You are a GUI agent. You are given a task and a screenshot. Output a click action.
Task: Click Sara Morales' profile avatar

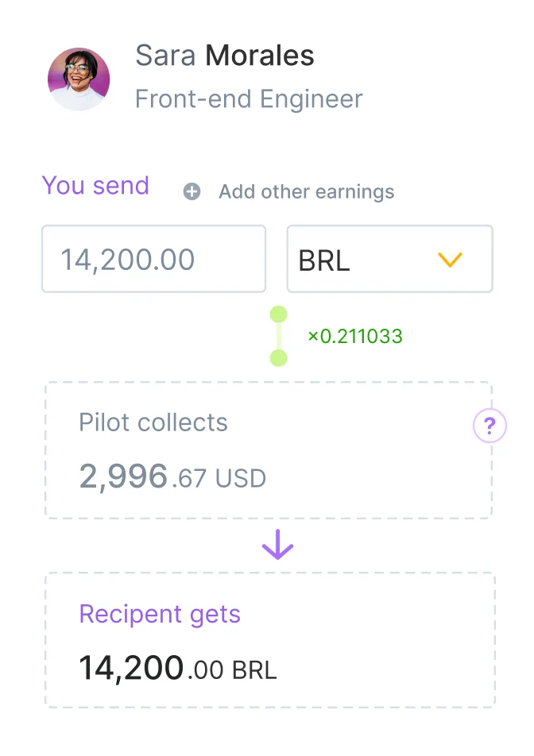79,79
